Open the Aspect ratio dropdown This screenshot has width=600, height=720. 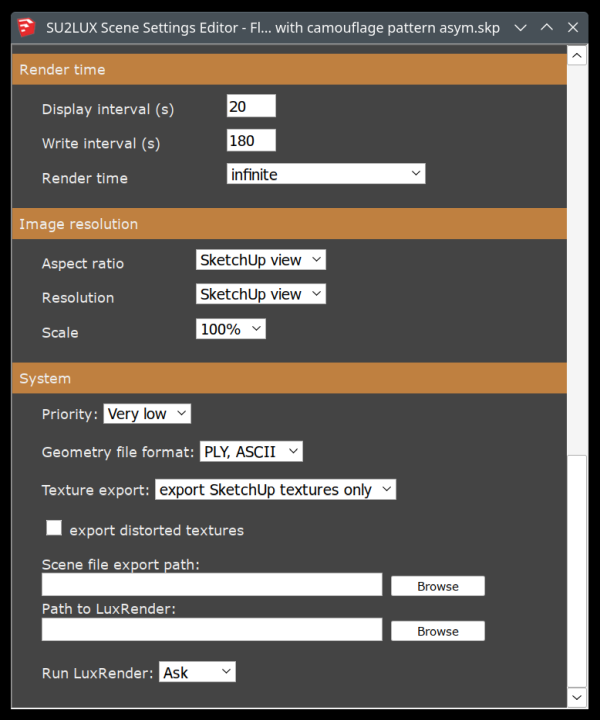261,260
